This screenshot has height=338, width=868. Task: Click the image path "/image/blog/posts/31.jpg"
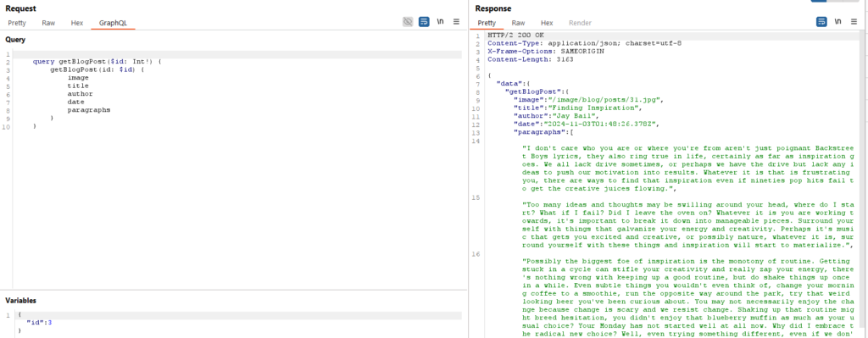click(x=604, y=100)
